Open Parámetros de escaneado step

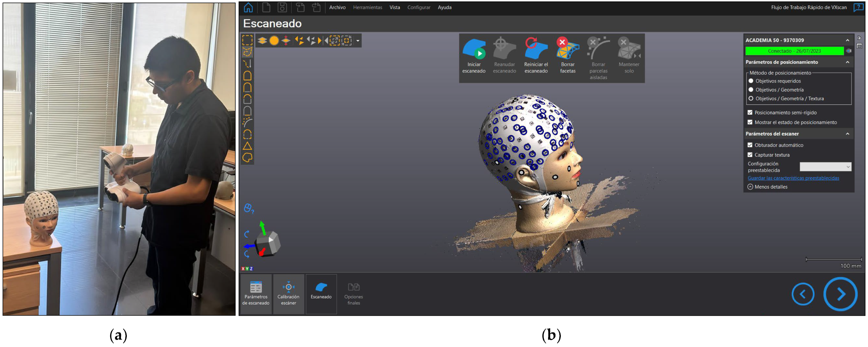[256, 287]
